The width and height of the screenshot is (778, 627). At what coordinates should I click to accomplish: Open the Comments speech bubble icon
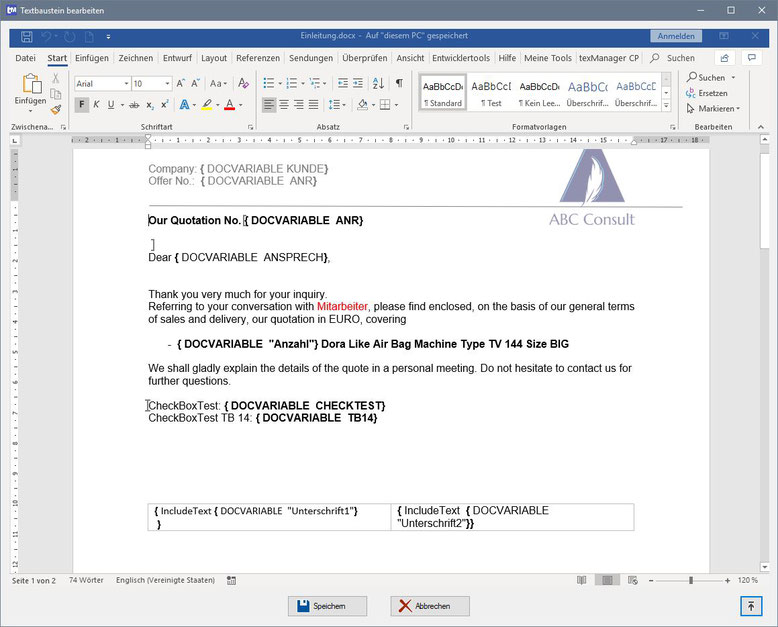click(x=752, y=58)
